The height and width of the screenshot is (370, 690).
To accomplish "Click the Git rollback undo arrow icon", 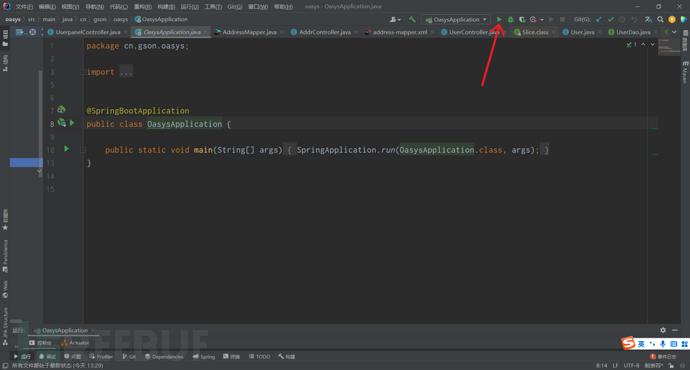I will [634, 19].
